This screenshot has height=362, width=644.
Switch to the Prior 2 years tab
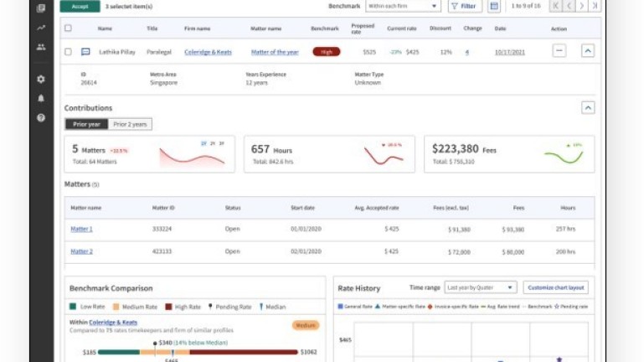(x=130, y=124)
